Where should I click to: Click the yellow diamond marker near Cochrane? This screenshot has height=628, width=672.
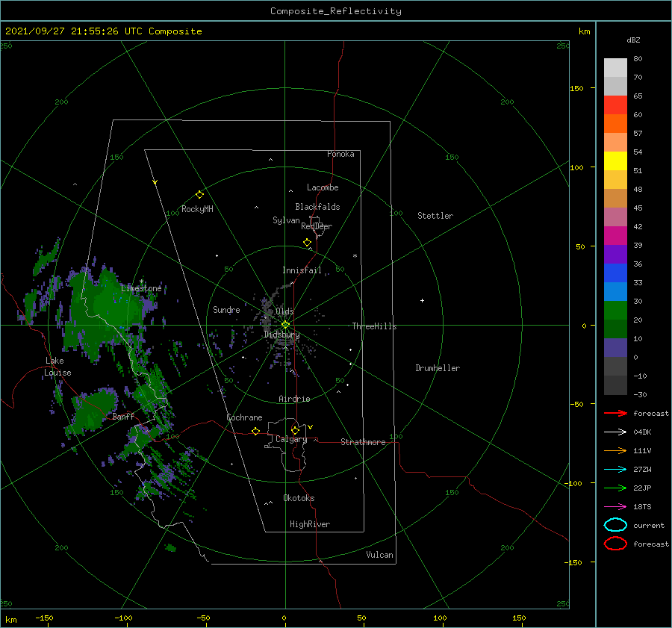click(x=255, y=432)
